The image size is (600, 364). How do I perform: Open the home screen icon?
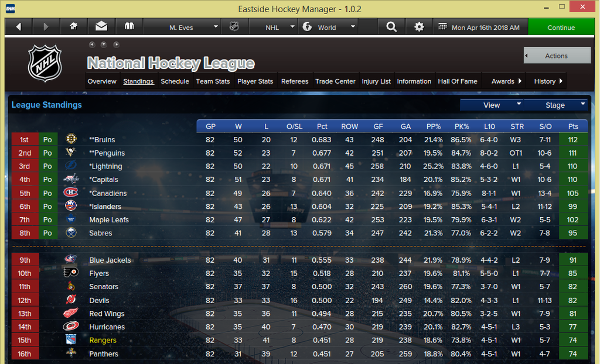pos(73,26)
